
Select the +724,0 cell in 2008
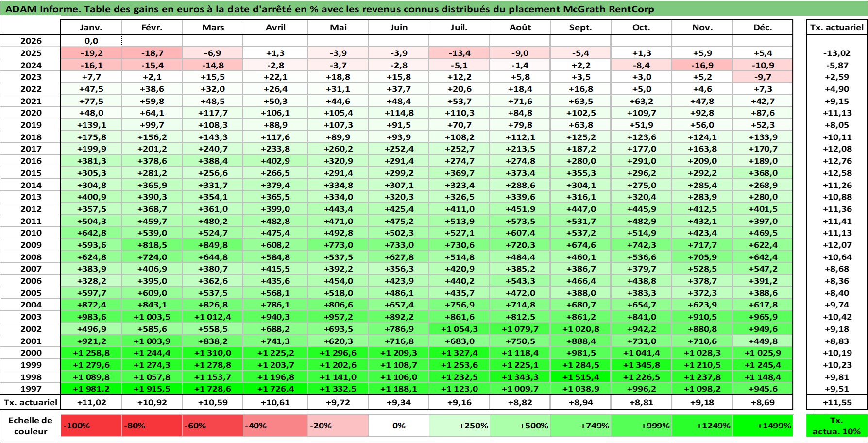coord(152,257)
